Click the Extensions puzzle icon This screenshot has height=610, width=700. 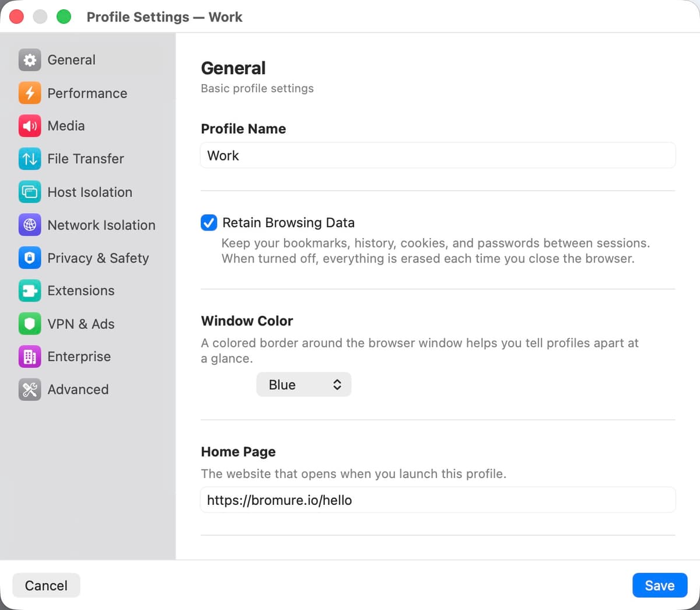pos(30,291)
